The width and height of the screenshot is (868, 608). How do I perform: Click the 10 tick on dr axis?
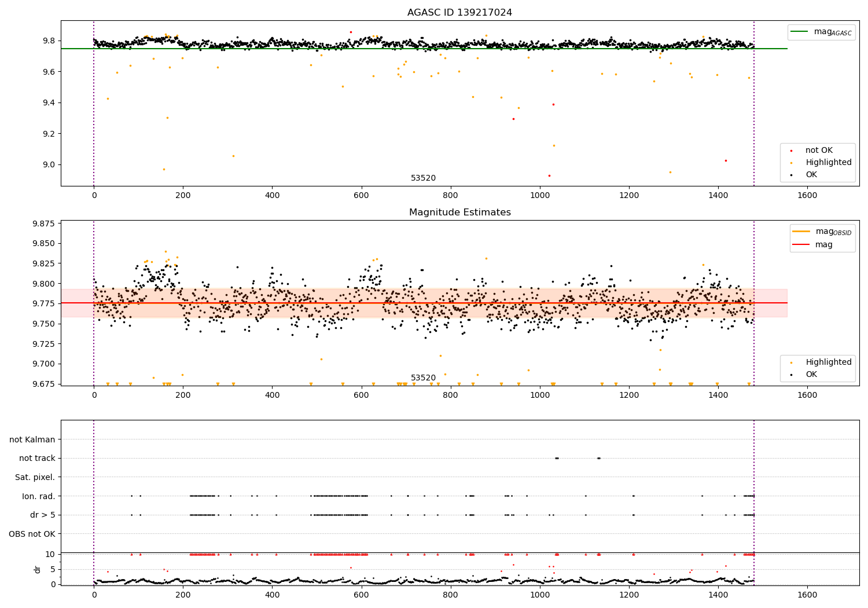(x=50, y=555)
